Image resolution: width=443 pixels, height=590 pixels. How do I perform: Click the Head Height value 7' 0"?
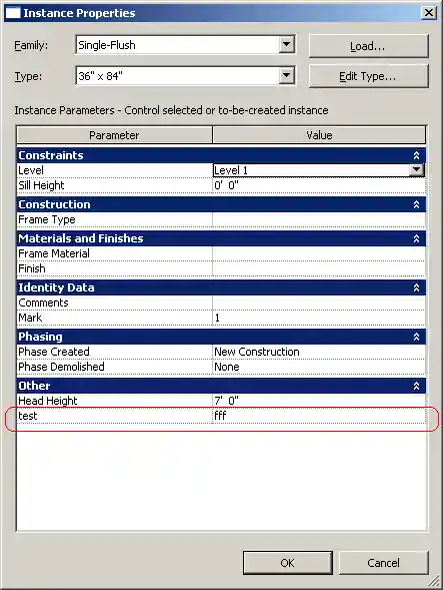point(319,401)
